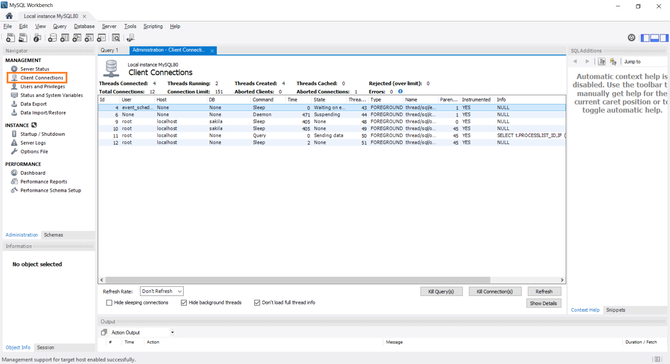This screenshot has height=364, width=670.
Task: Sort connections by the Command column header
Action: 268,100
